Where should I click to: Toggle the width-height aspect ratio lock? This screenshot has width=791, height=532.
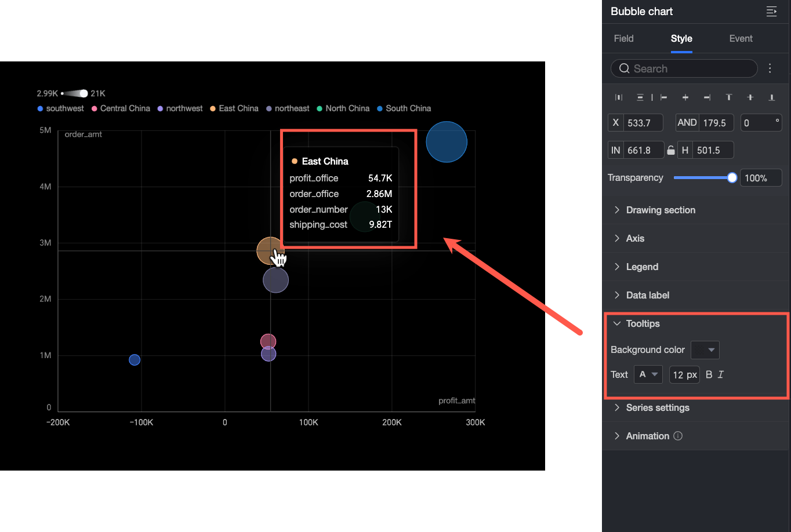pos(671,150)
